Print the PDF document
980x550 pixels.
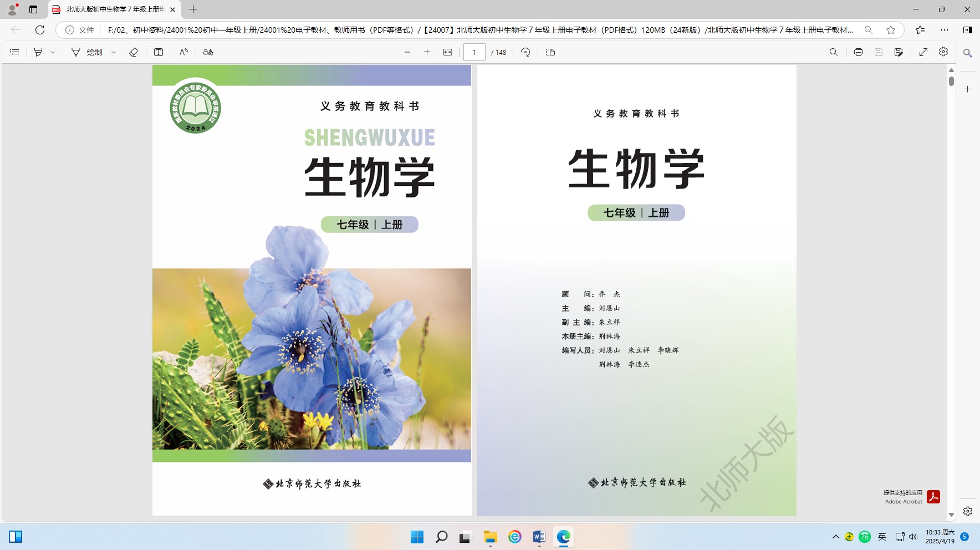[858, 52]
